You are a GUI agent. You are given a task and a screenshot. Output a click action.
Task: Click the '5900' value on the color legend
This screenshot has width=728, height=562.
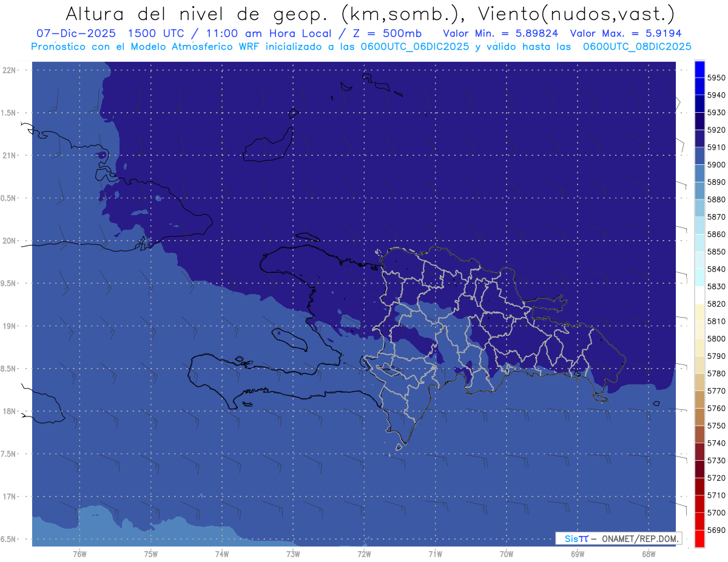point(716,164)
